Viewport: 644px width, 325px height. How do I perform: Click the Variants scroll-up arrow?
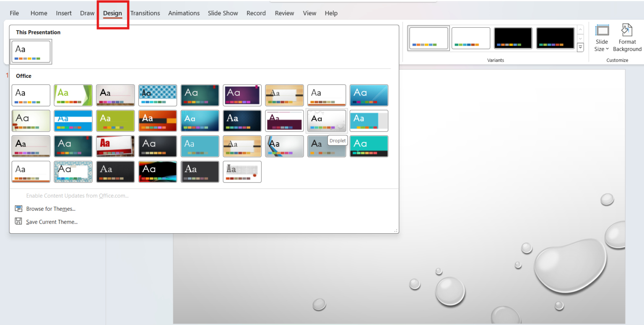(580, 28)
